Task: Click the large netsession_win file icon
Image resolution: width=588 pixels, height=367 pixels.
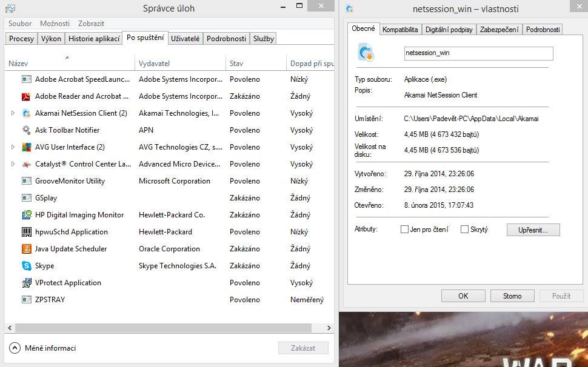Action: (366, 53)
